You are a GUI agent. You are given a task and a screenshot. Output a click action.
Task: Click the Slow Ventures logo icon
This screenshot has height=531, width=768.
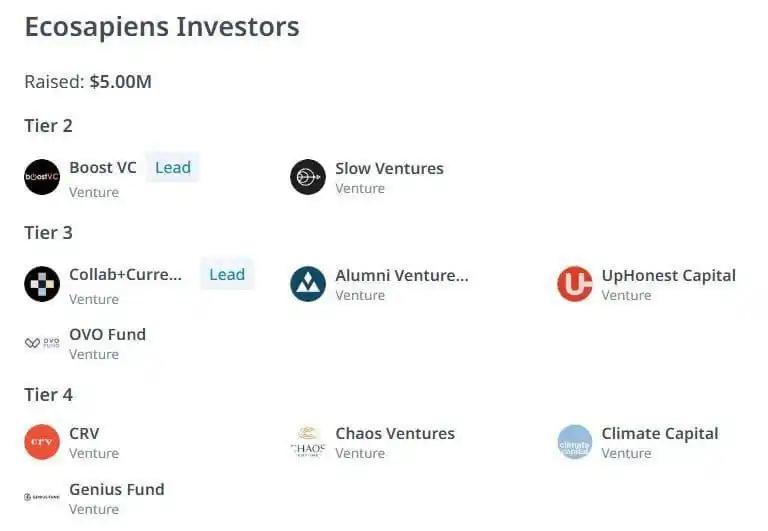tap(308, 177)
